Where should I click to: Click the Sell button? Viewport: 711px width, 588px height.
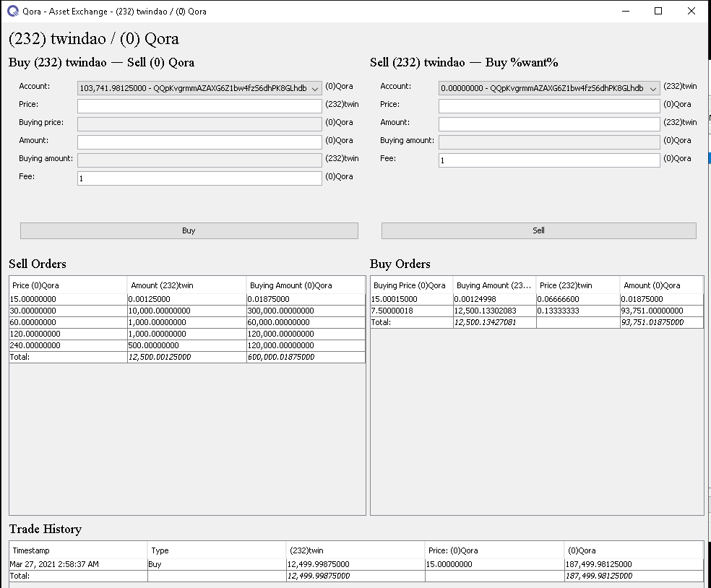point(539,230)
